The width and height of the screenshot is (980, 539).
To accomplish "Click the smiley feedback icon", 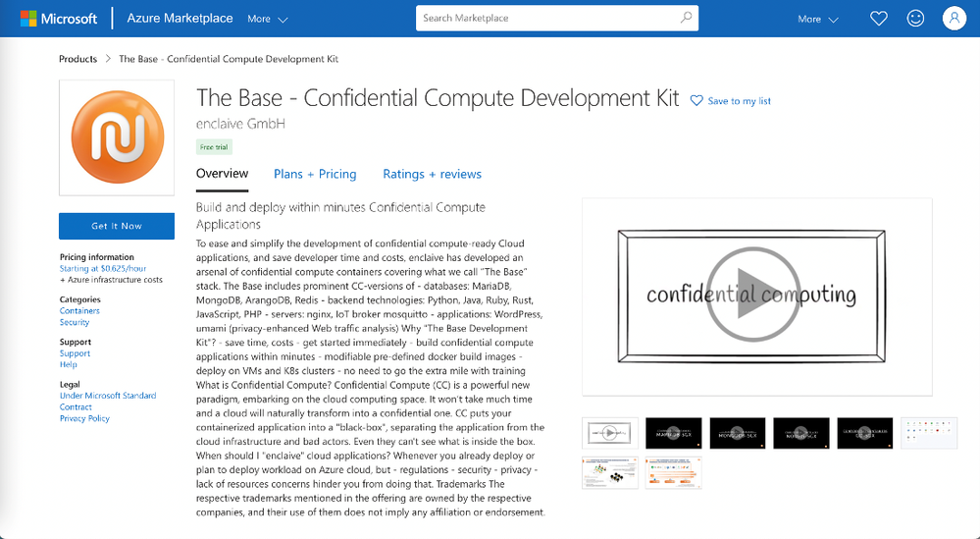I will (x=915, y=18).
